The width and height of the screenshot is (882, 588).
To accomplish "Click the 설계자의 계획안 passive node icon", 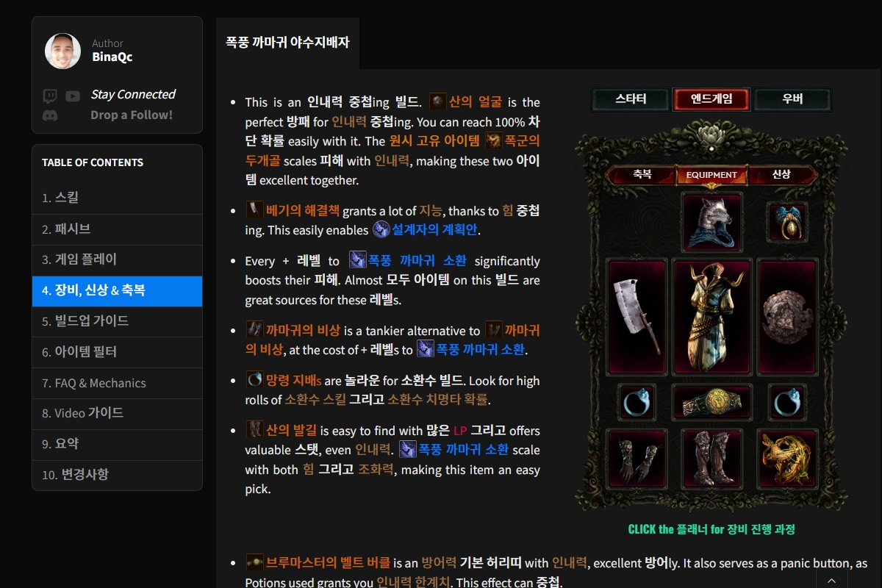I will tap(381, 229).
